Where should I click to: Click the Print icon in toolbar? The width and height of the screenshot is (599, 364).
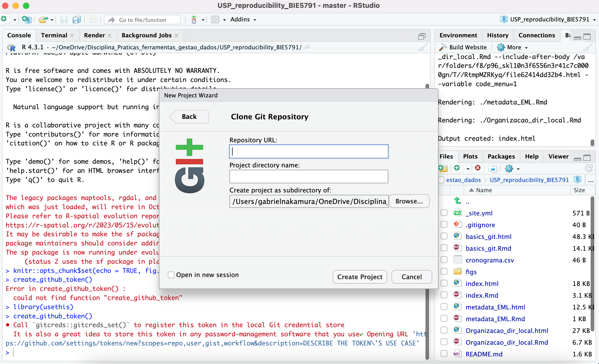(x=93, y=20)
